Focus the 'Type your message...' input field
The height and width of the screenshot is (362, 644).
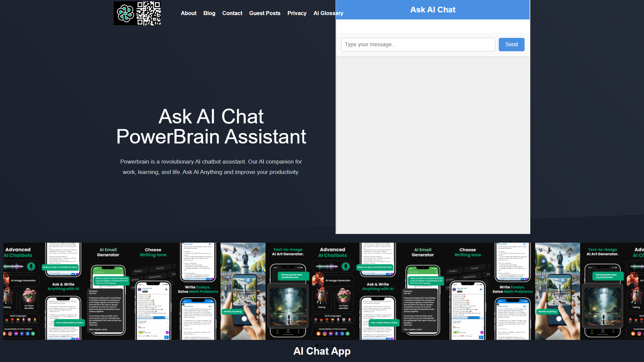click(x=418, y=45)
